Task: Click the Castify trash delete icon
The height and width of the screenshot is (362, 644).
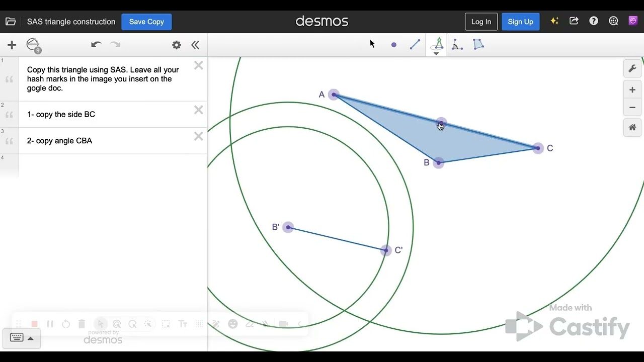Action: point(82,324)
